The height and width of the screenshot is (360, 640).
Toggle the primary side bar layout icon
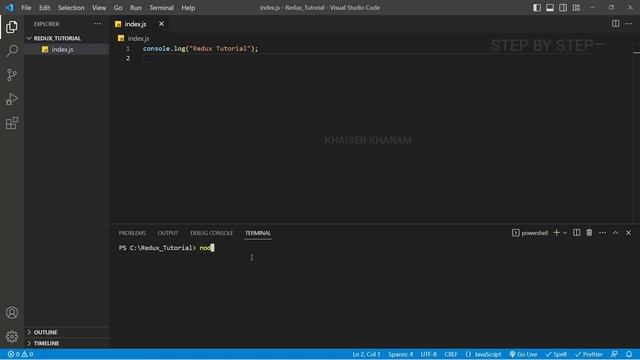pos(537,8)
